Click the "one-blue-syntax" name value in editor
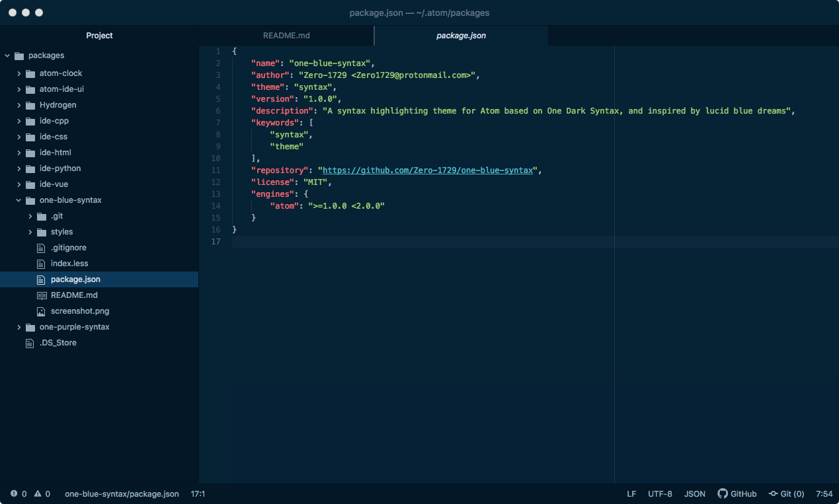 329,63
